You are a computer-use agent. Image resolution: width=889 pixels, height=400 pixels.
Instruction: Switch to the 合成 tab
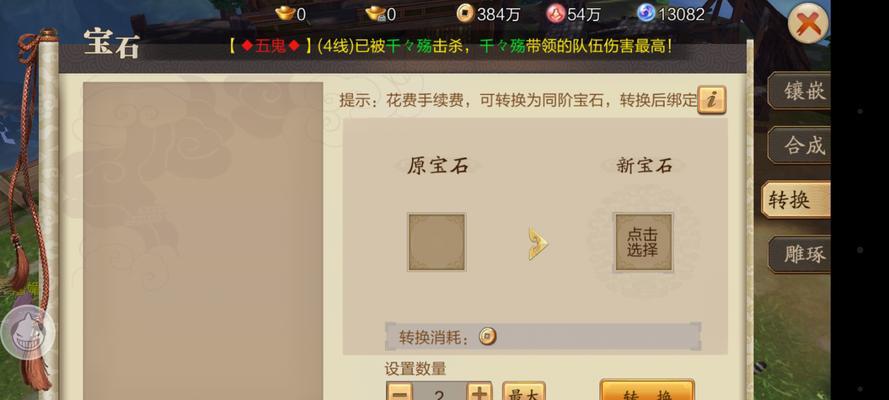click(x=799, y=146)
